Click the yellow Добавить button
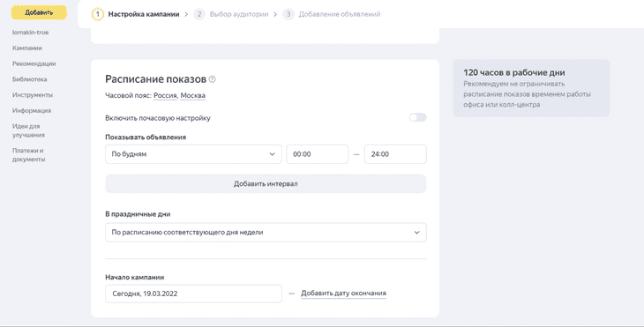The image size is (644, 327). coord(39,12)
